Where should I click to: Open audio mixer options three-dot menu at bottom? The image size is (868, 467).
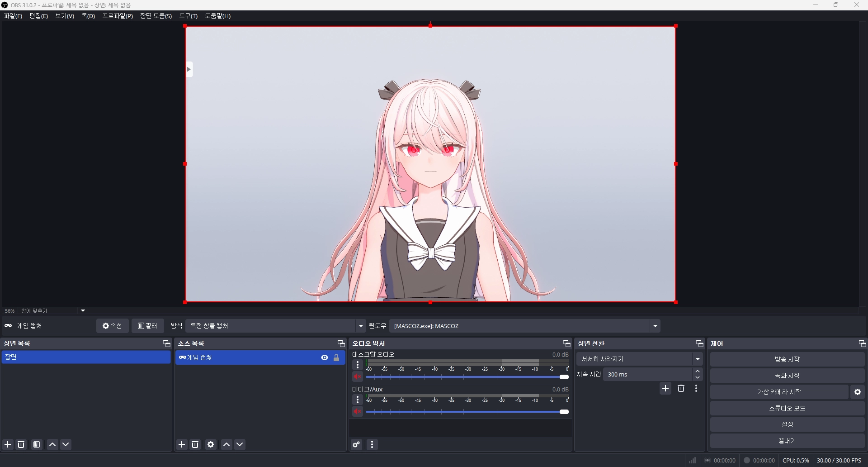click(x=372, y=444)
